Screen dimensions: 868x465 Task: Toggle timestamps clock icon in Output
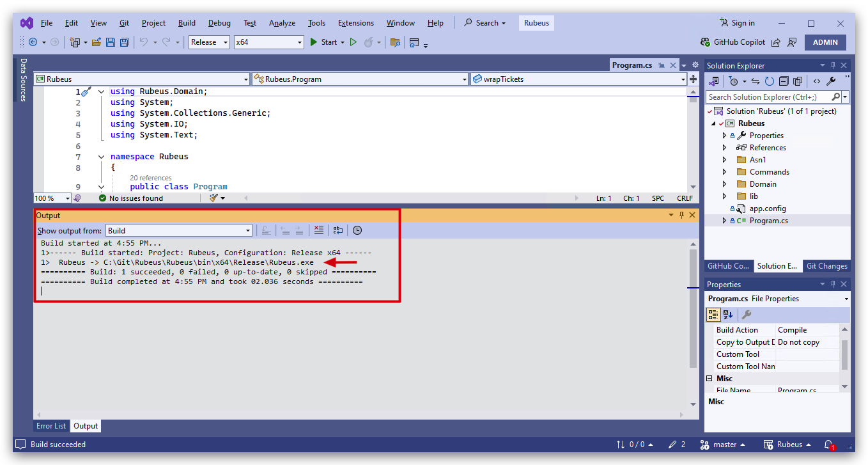click(x=357, y=230)
